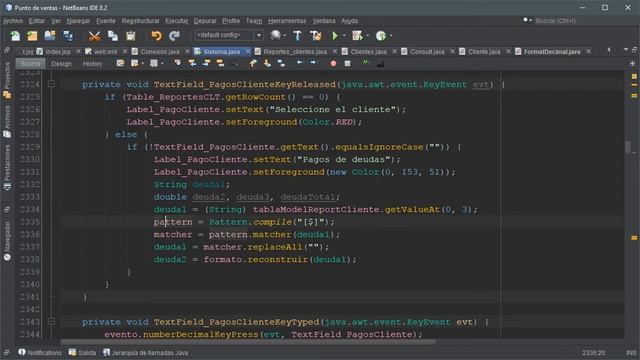Open the Salida output window
The image size is (640, 360).
point(82,353)
